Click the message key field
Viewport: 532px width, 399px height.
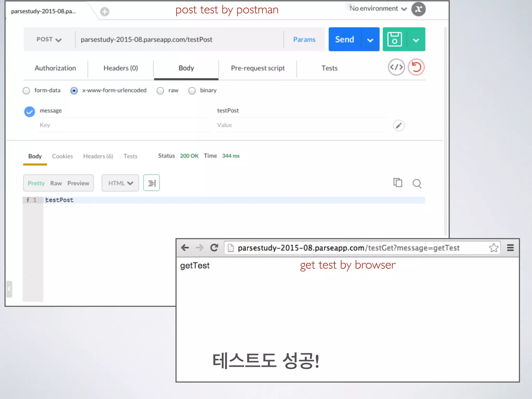(x=124, y=111)
